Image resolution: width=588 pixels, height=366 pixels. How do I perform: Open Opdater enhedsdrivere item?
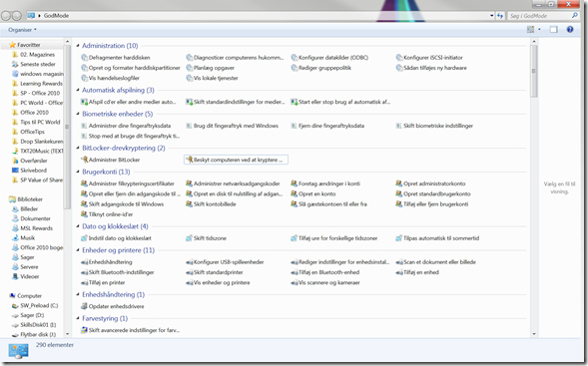(113, 306)
